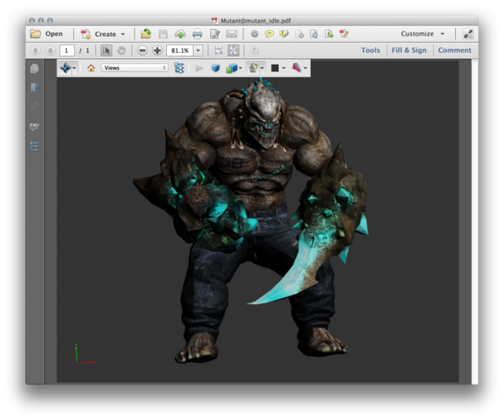Expand the 3D navigation tool dropdown

click(x=74, y=68)
